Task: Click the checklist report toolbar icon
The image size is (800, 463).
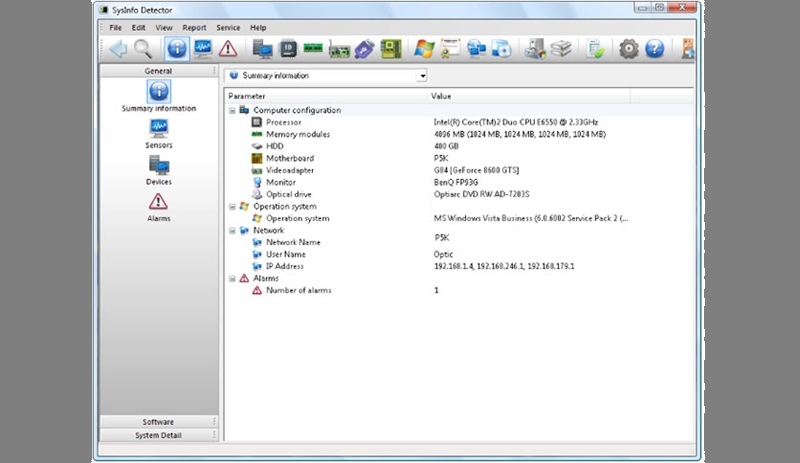Action: tap(595, 49)
